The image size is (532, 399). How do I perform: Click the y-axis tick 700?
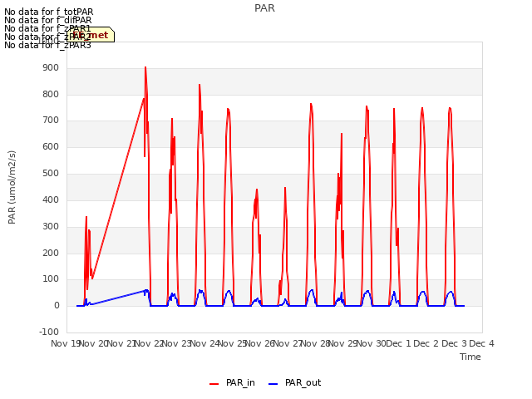pyautogui.click(x=51, y=120)
